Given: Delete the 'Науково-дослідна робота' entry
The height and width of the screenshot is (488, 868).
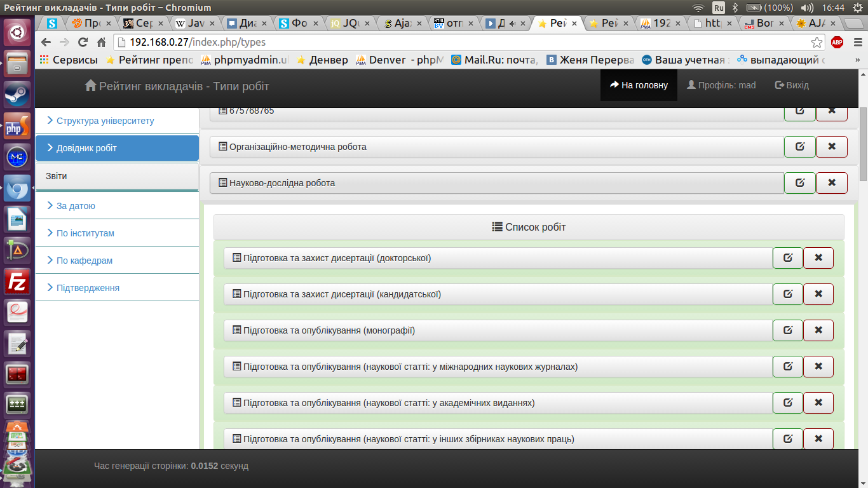Looking at the screenshot, I should (832, 183).
